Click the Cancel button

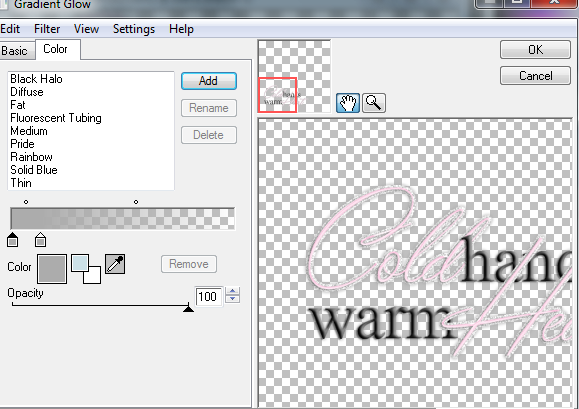pos(535,76)
